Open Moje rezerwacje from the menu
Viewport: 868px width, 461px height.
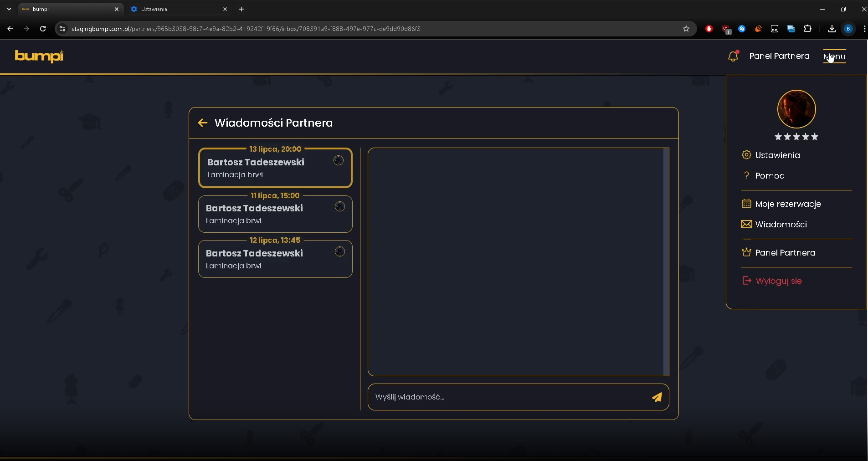coord(788,204)
